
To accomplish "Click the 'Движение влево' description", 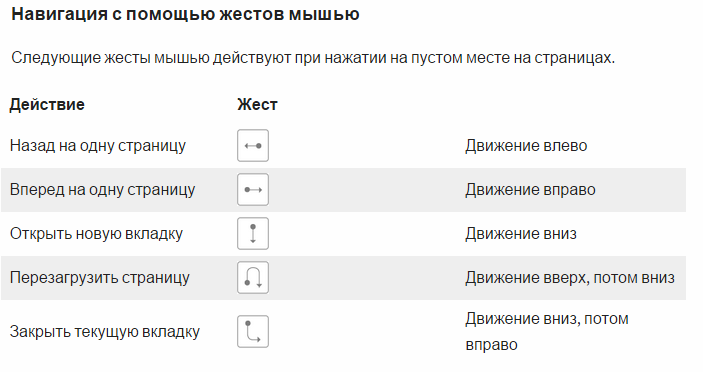I will (x=526, y=146).
